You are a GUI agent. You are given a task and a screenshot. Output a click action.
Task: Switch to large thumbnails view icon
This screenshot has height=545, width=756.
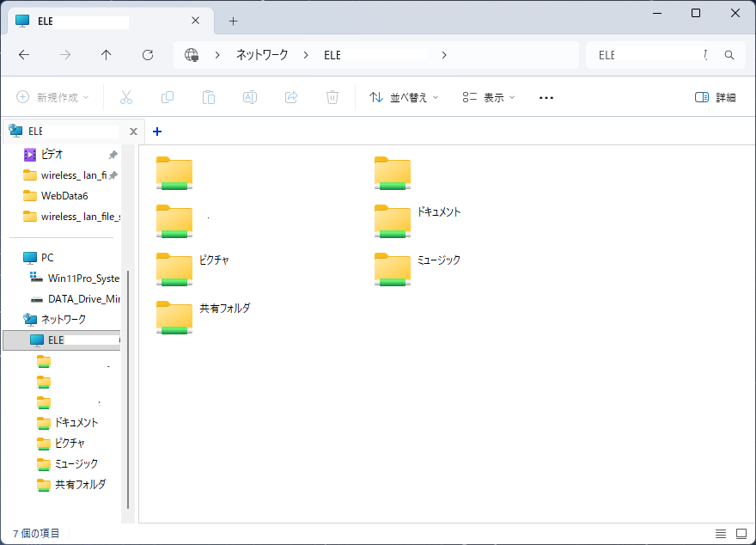(x=741, y=534)
